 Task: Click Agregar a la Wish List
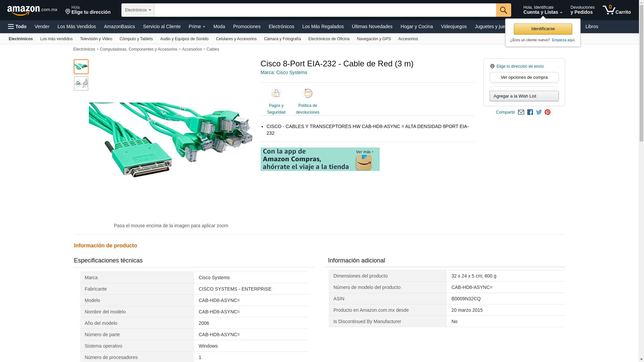pos(524,96)
